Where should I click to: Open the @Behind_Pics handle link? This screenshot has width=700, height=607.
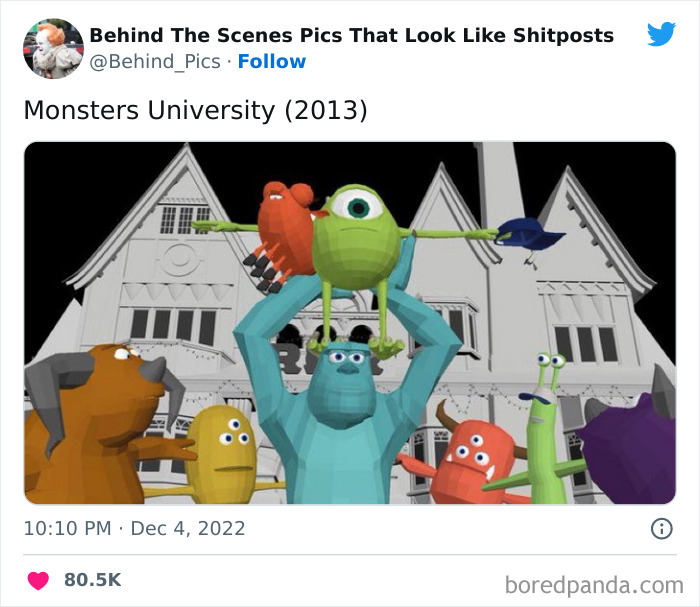tap(155, 62)
